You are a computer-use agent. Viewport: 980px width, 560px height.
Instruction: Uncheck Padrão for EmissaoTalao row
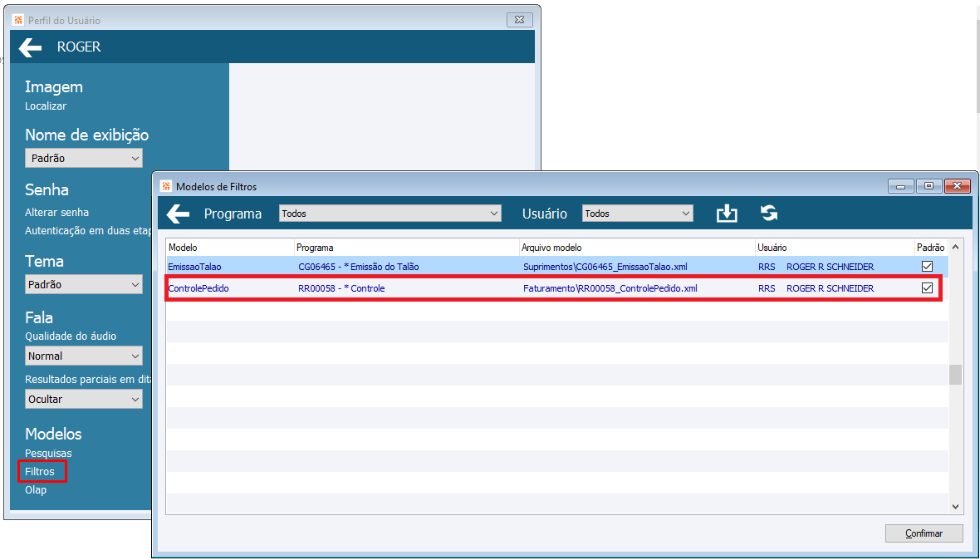click(927, 266)
